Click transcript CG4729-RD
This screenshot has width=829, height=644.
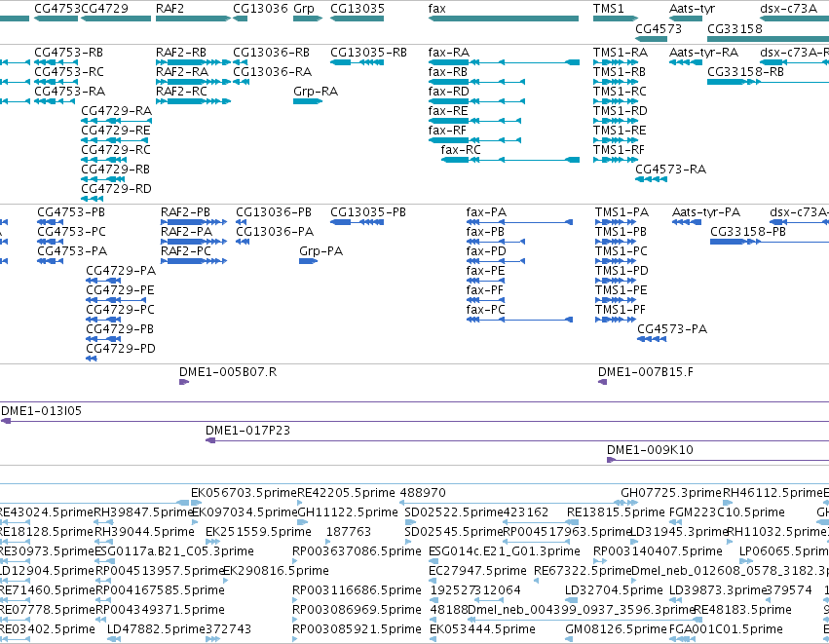(x=92, y=199)
